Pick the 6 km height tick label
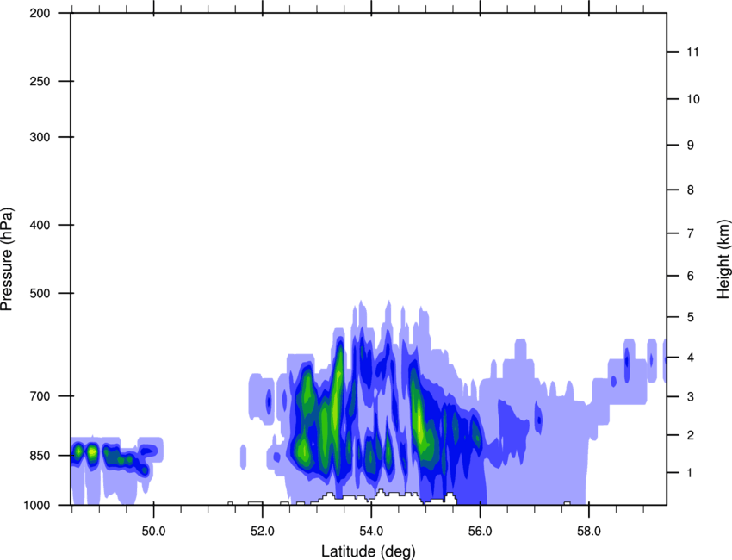The width and height of the screenshot is (732, 560). point(691,276)
